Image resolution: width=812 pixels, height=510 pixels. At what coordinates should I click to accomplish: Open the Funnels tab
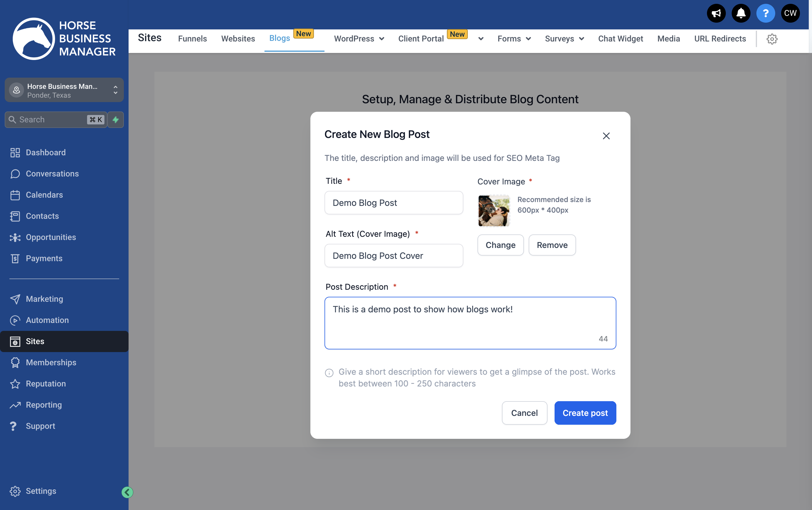pos(192,39)
